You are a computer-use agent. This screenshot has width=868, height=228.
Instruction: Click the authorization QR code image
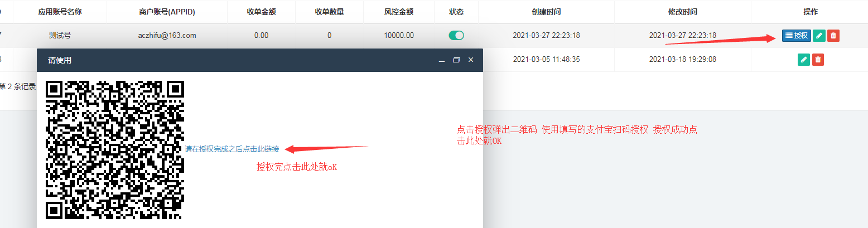[115, 150]
